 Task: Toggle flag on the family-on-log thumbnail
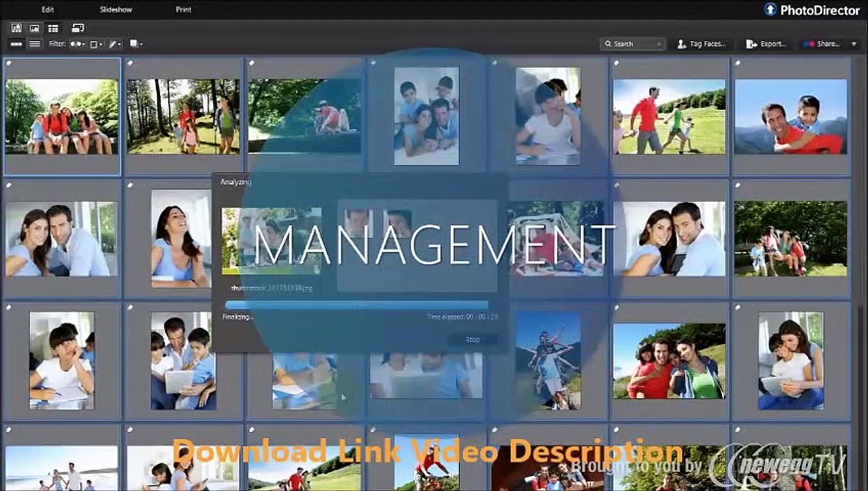point(9,63)
